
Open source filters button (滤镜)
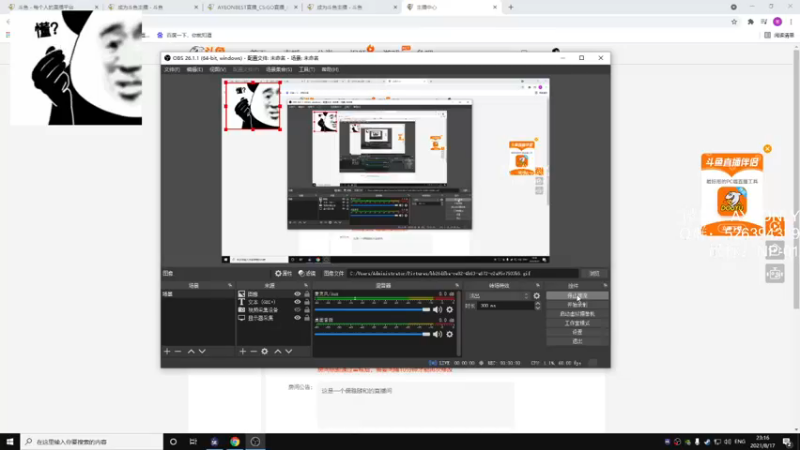pyautogui.click(x=307, y=273)
